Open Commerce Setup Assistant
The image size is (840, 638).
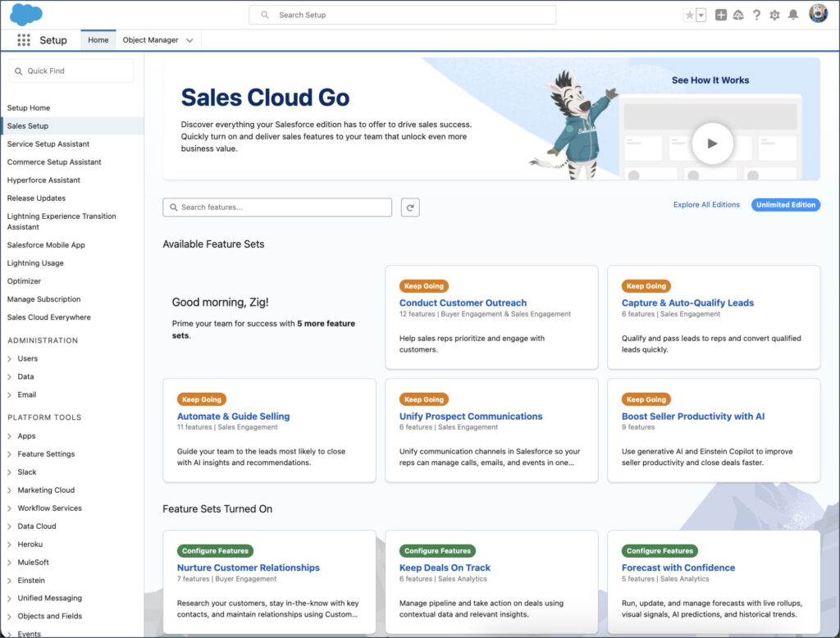tap(54, 162)
